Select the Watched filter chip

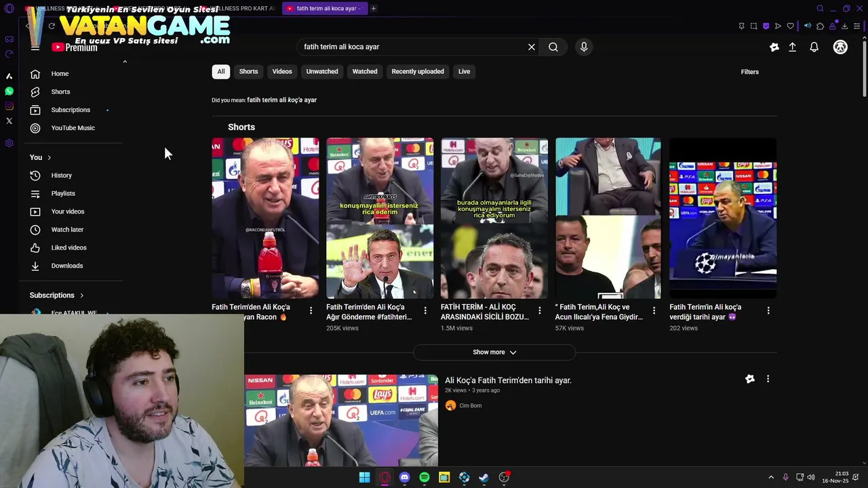[365, 71]
